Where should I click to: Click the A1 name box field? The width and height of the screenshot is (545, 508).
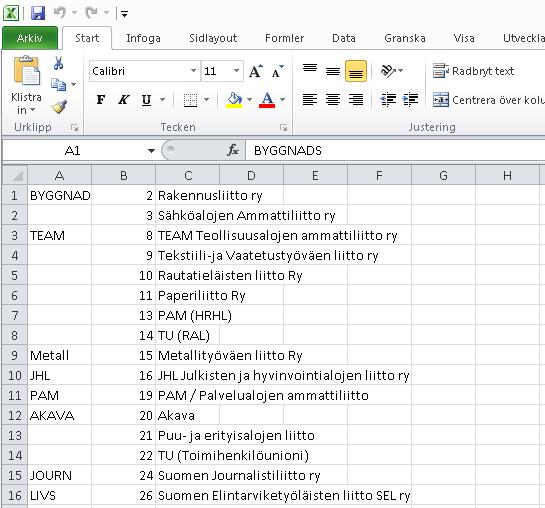73,150
